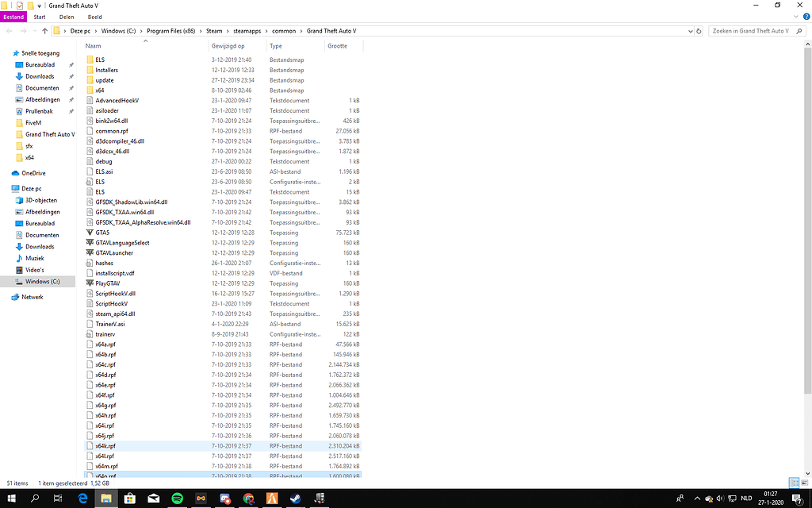Select the PlayGTAV application icon
The image size is (812, 508).
[x=90, y=283]
